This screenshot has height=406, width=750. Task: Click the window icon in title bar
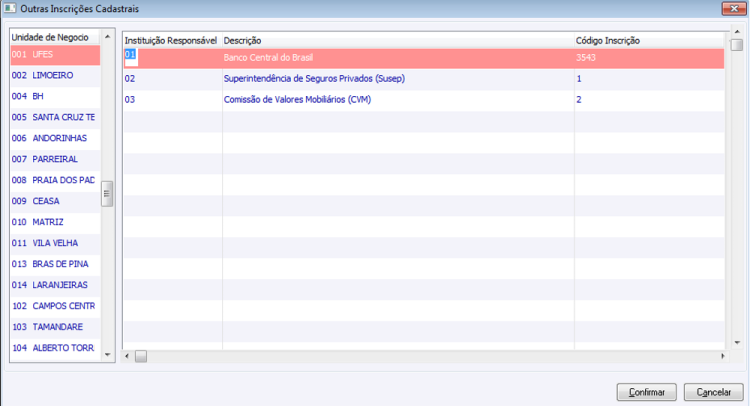click(10, 9)
